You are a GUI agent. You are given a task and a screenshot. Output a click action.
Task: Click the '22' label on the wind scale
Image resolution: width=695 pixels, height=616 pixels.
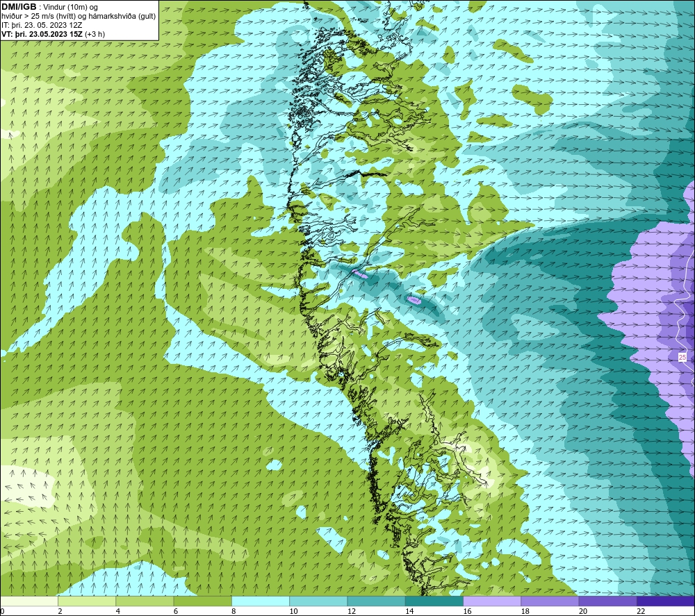coord(641,611)
